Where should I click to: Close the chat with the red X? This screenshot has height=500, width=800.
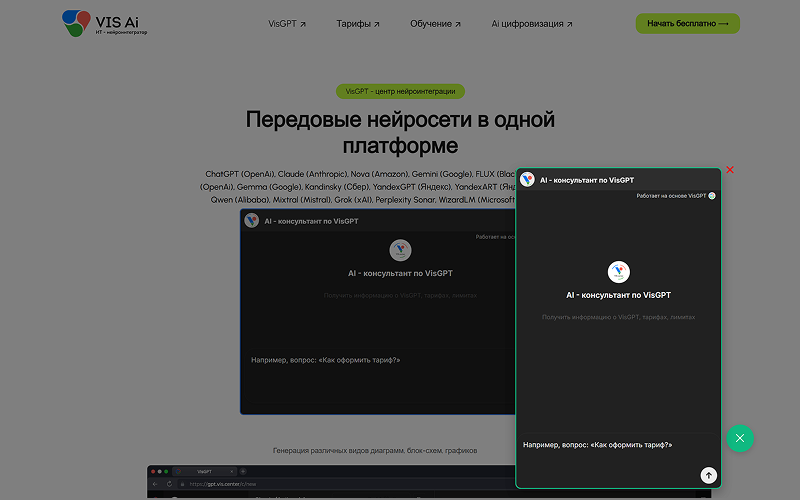(730, 170)
